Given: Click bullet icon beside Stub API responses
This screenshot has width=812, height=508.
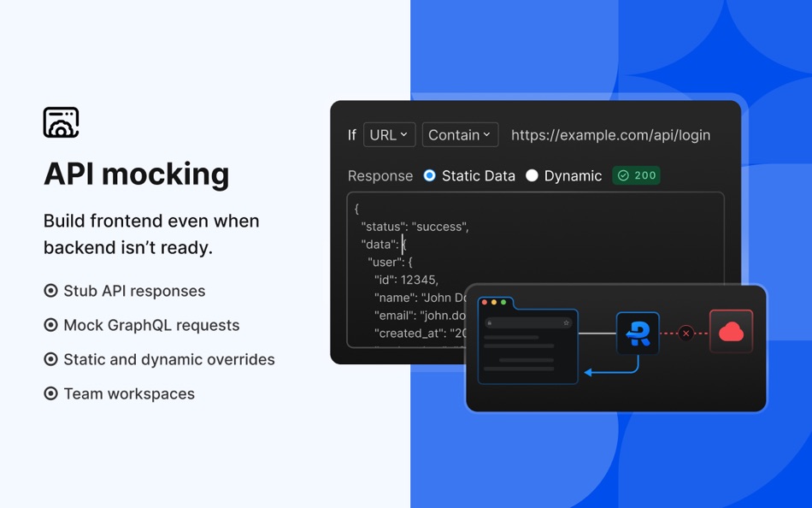Looking at the screenshot, I should pos(50,291).
